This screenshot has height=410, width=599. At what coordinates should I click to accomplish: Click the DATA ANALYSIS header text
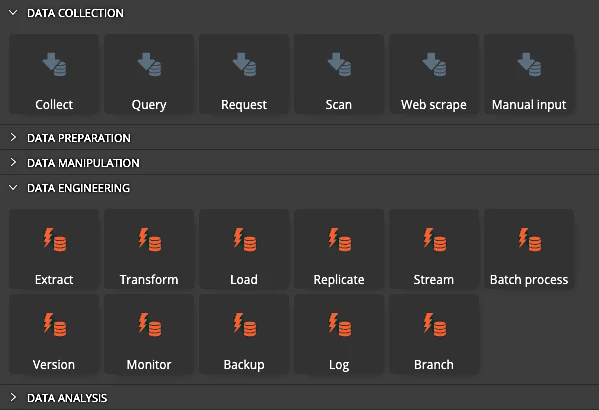click(x=67, y=398)
